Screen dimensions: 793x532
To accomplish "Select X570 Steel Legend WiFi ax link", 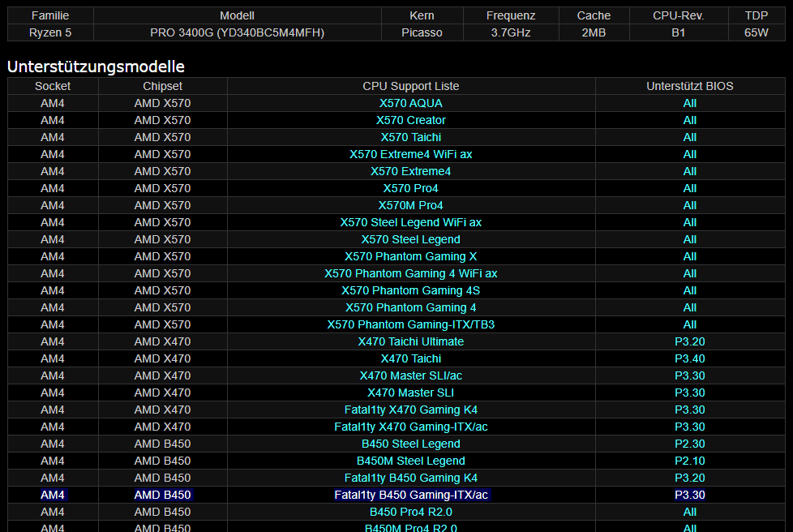I will point(410,222).
